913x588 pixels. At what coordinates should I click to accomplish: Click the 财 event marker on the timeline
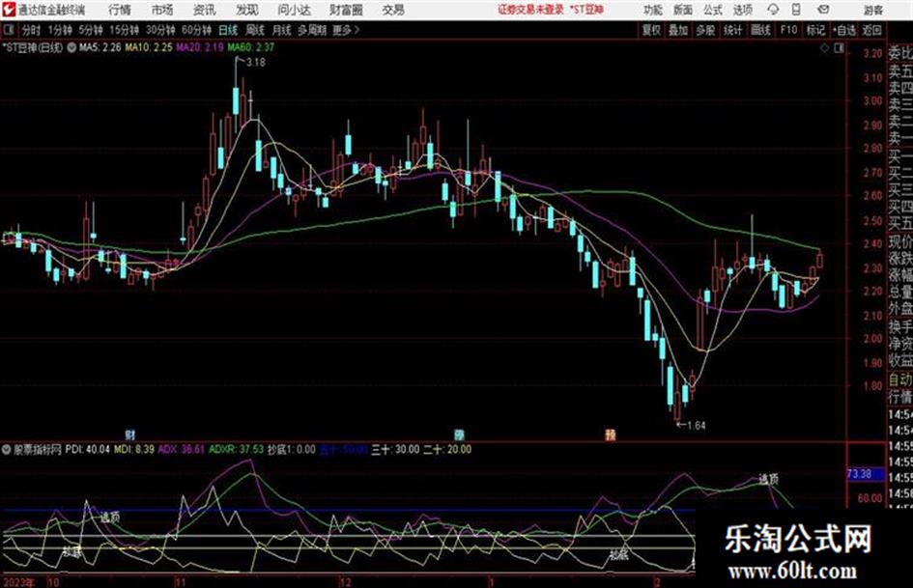(130, 434)
